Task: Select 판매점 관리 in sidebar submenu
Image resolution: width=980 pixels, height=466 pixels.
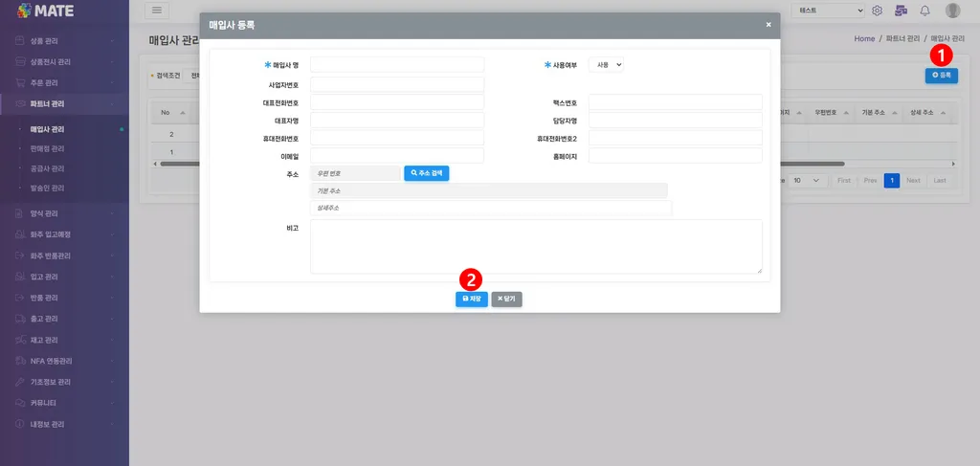Action: click(48, 148)
